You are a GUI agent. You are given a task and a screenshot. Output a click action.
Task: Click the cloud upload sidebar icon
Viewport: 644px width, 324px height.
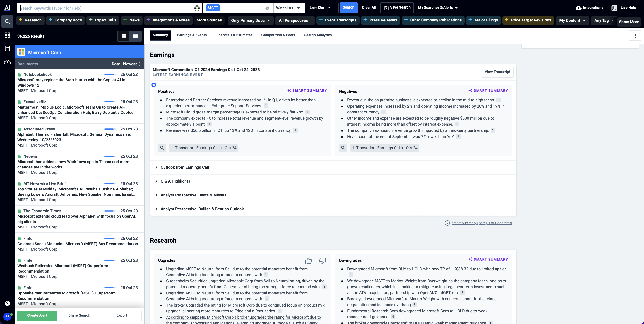pyautogui.click(x=7, y=62)
